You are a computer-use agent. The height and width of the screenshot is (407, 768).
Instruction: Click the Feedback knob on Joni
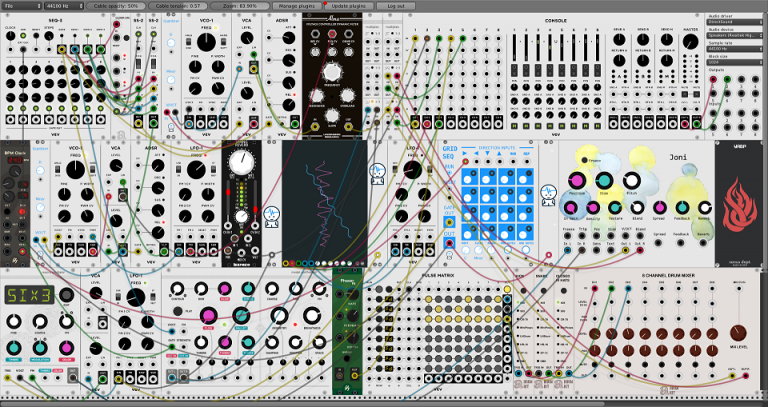pyautogui.click(x=682, y=208)
